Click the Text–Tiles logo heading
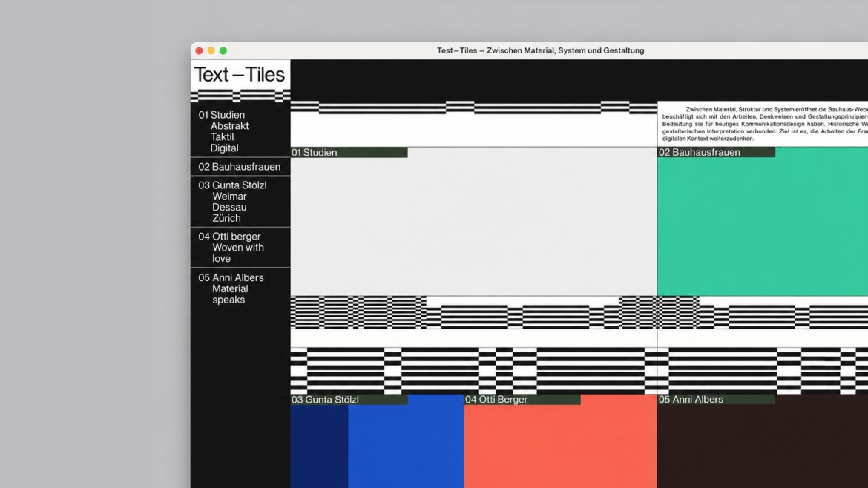 tap(240, 75)
